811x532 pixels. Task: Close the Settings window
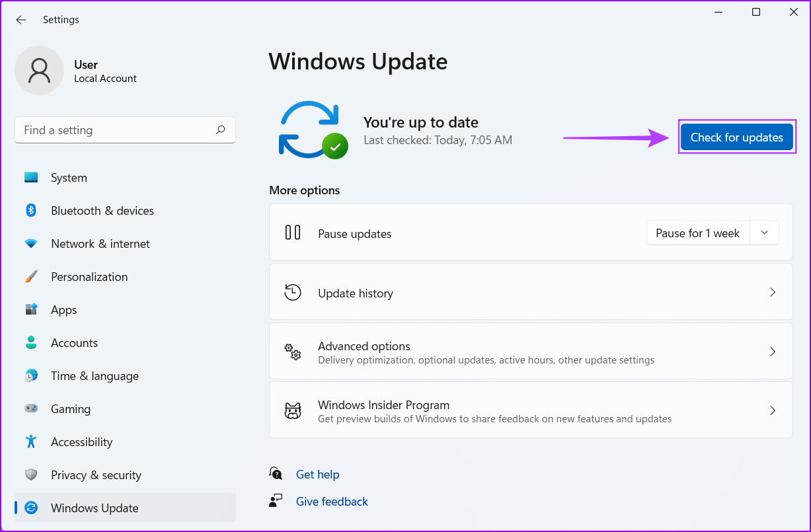(794, 12)
